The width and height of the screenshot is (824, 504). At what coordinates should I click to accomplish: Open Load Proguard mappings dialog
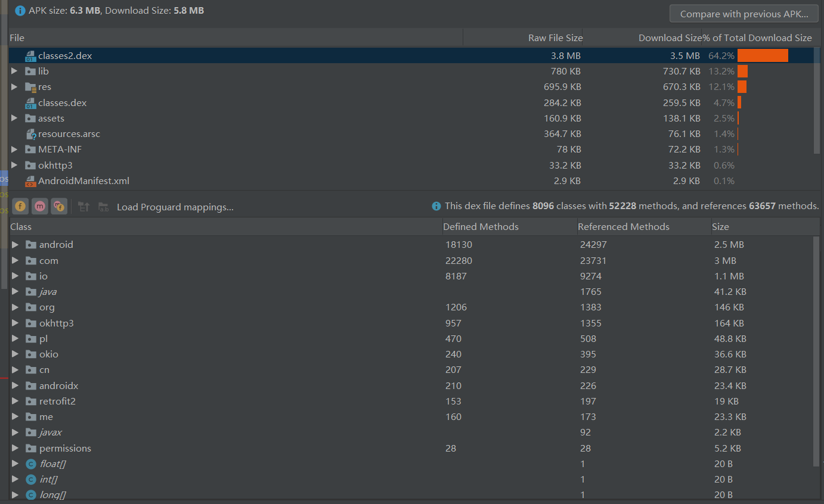point(175,207)
